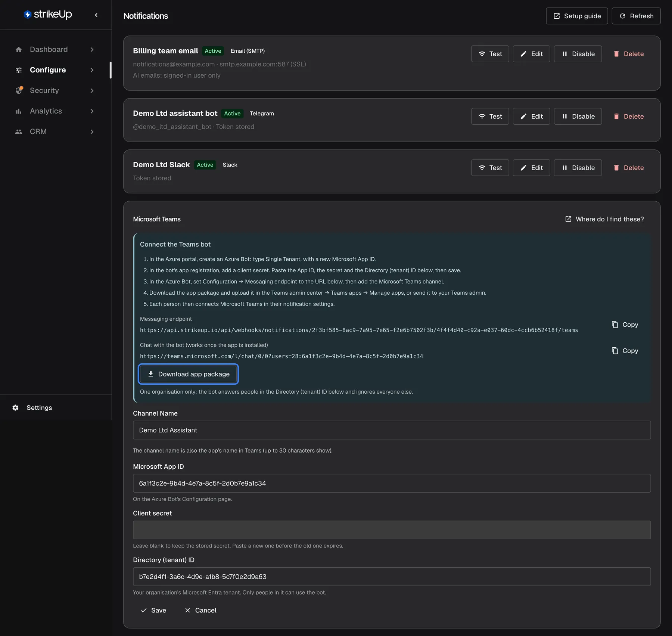Viewport: 672px width, 636px height.
Task: Click the Active badge on Demo Ltd assistant bot
Action: pos(232,114)
